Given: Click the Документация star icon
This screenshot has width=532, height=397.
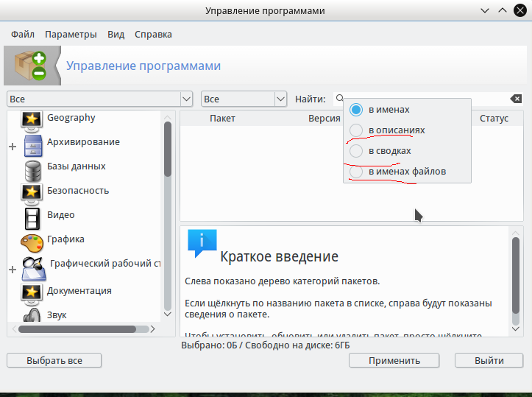Looking at the screenshot, I should click(32, 295).
